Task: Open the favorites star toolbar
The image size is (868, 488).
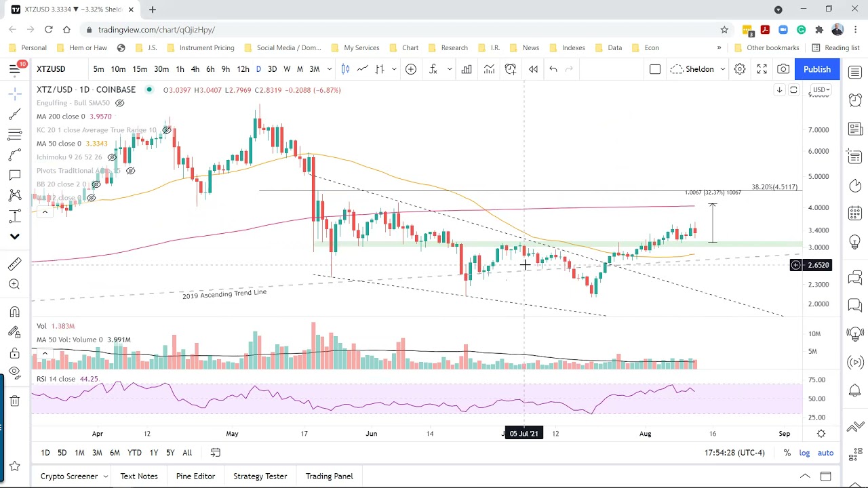Action: 14,466
